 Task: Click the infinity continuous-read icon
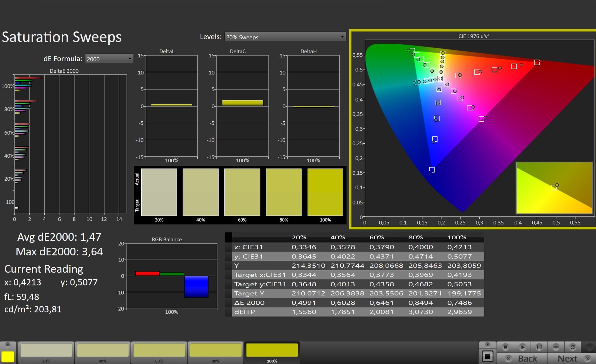click(x=556, y=347)
